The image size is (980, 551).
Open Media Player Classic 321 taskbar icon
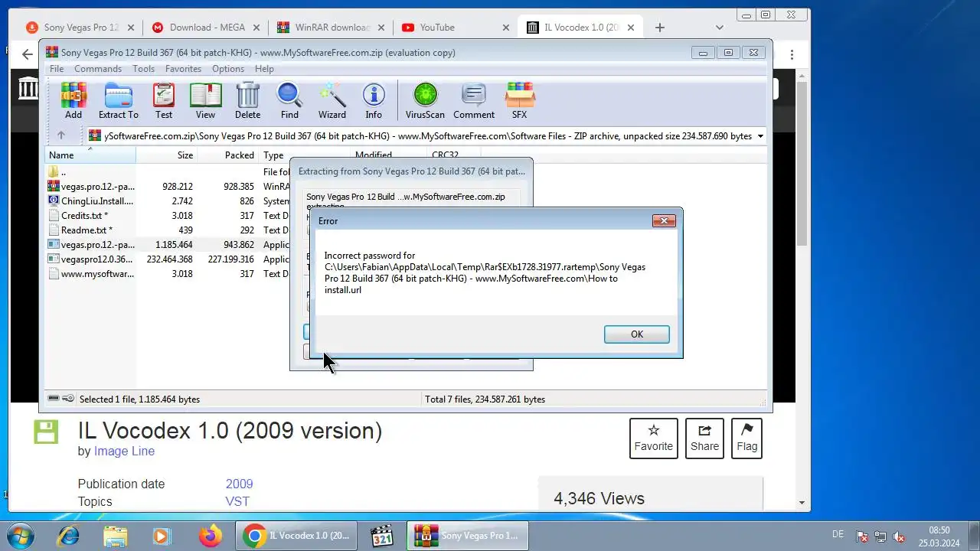pyautogui.click(x=381, y=536)
